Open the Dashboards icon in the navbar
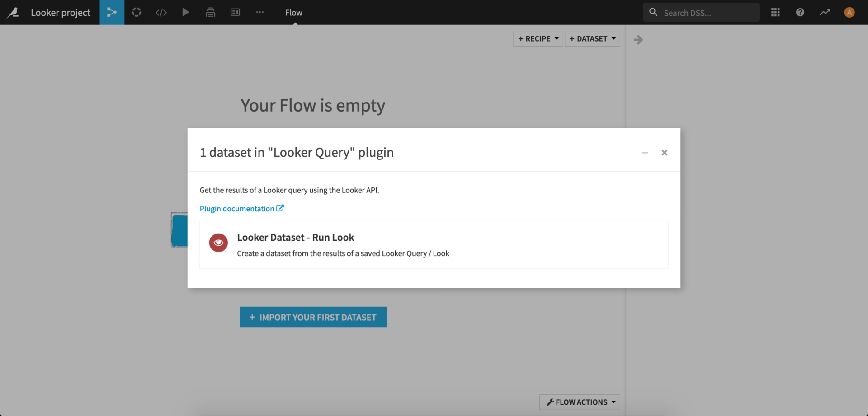The image size is (868, 416). [211, 12]
